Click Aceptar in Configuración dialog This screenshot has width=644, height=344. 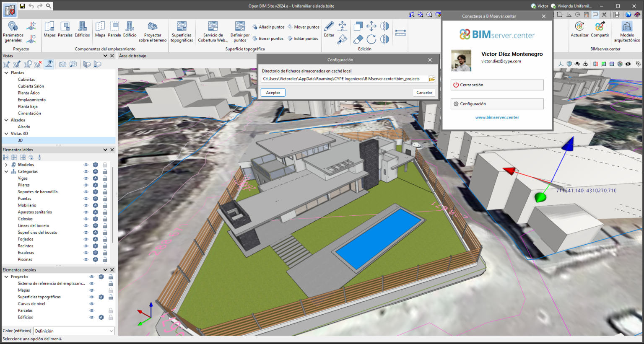click(273, 93)
